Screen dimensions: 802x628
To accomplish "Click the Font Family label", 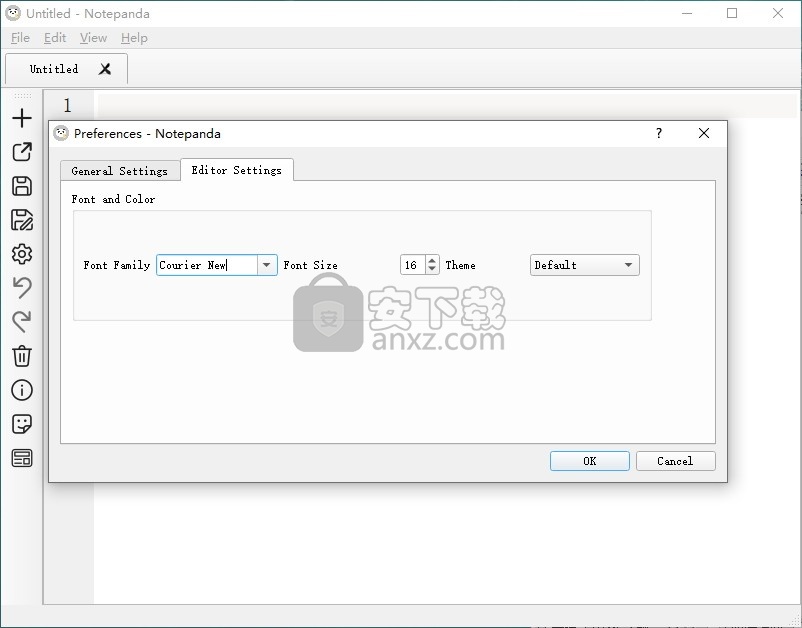I will [x=117, y=265].
